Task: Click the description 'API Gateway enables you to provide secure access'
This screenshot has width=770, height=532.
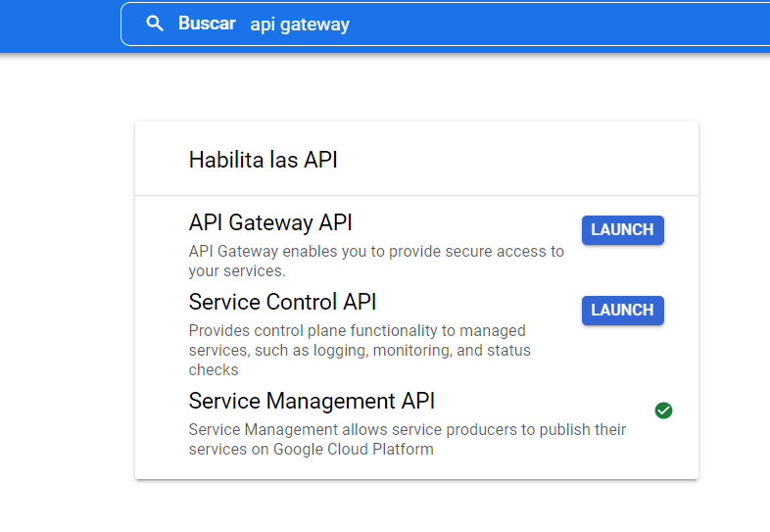Action: tap(376, 261)
